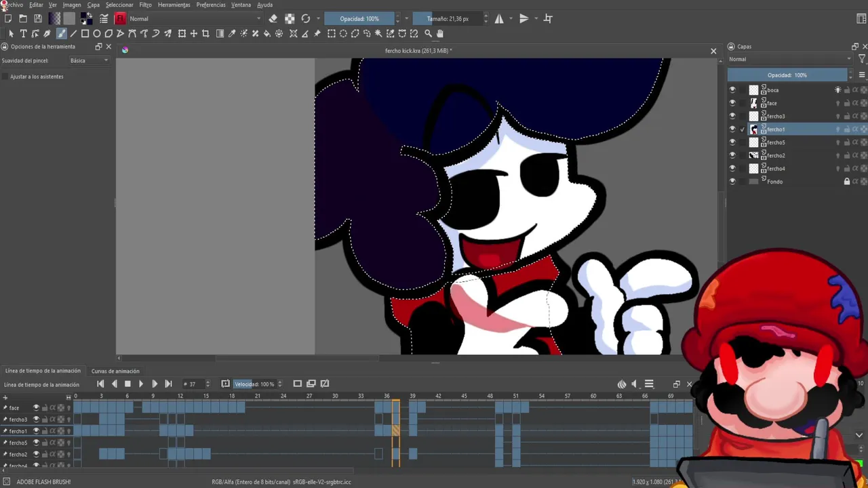Image resolution: width=868 pixels, height=488 pixels.
Task: Select the move layer tool
Action: tap(193, 33)
